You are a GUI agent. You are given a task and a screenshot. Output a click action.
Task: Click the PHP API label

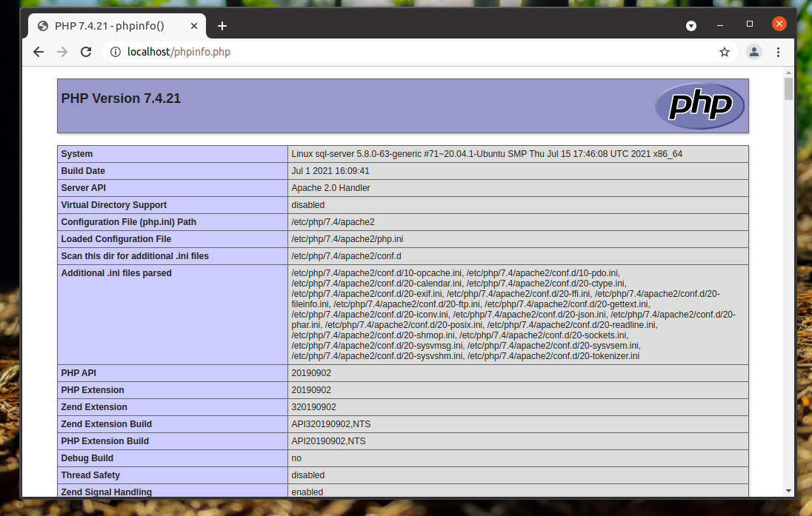tap(79, 373)
